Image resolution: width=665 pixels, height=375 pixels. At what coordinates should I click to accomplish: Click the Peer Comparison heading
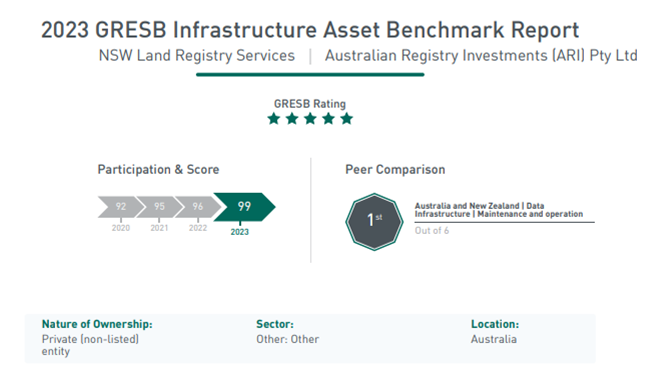pyautogui.click(x=395, y=170)
